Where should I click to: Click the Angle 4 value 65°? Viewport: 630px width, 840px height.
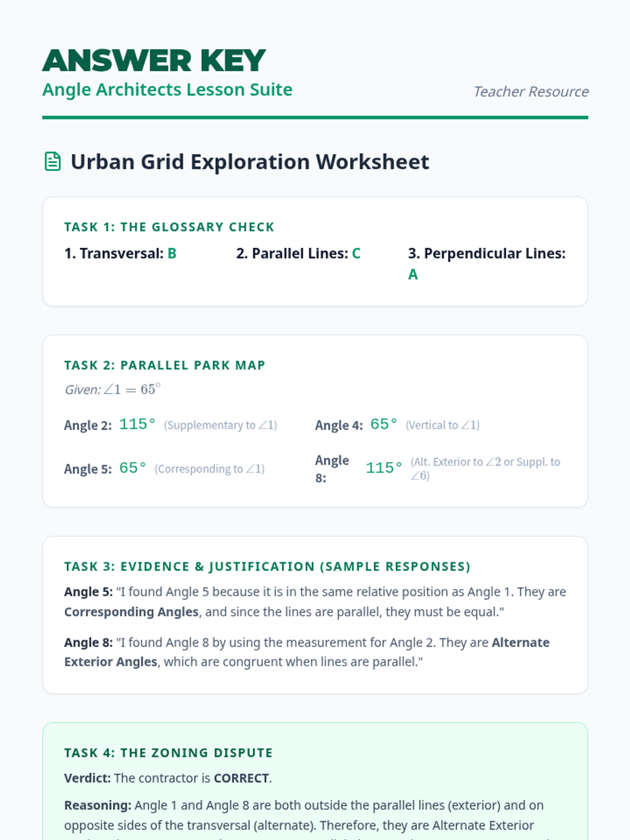383,424
